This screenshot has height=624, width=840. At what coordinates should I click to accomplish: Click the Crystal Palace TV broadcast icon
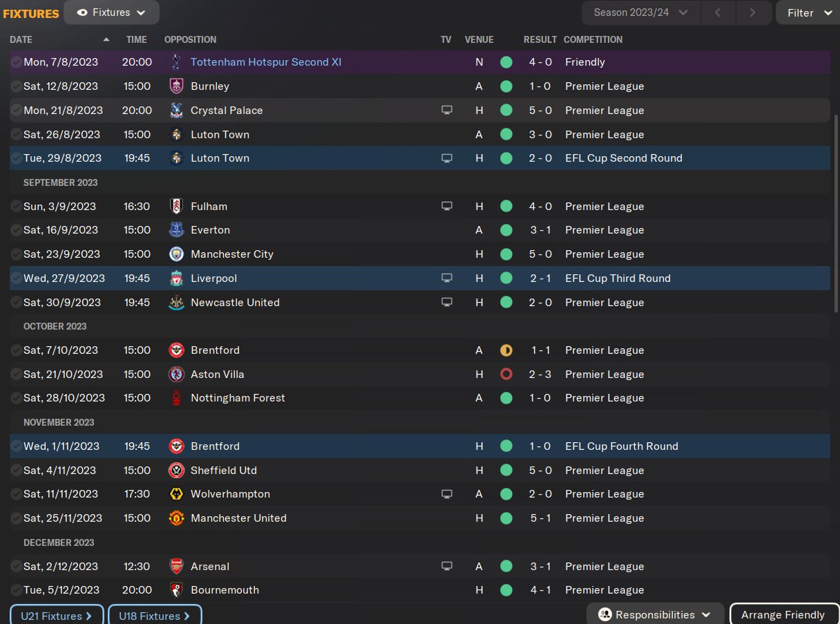coord(447,111)
